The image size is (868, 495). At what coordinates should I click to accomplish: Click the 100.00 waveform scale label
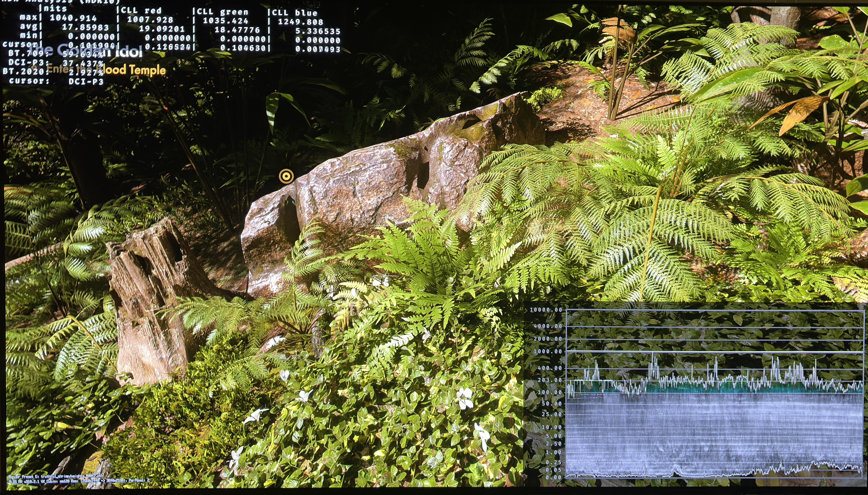549,392
